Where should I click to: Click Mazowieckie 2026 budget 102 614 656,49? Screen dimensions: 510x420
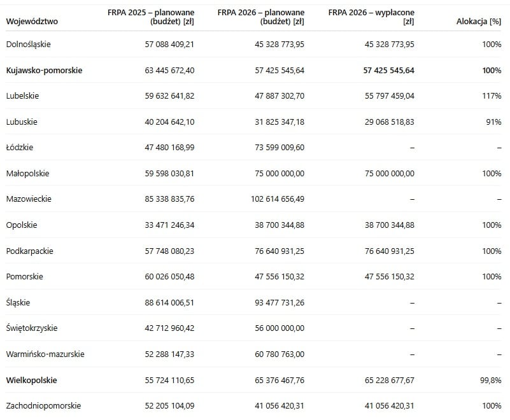(x=277, y=199)
